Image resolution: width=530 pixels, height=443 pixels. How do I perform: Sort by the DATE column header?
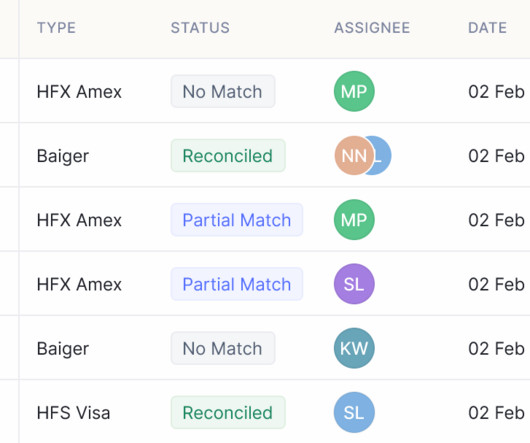click(487, 28)
